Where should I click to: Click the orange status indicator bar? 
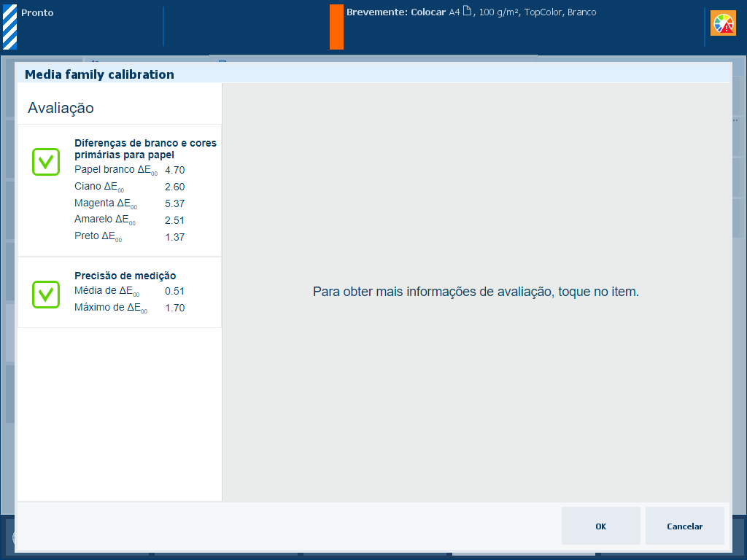(336, 27)
